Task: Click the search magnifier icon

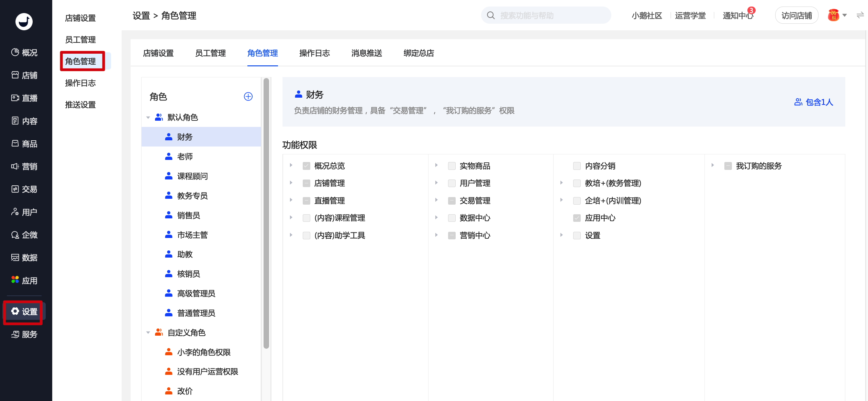Action: coord(491,15)
